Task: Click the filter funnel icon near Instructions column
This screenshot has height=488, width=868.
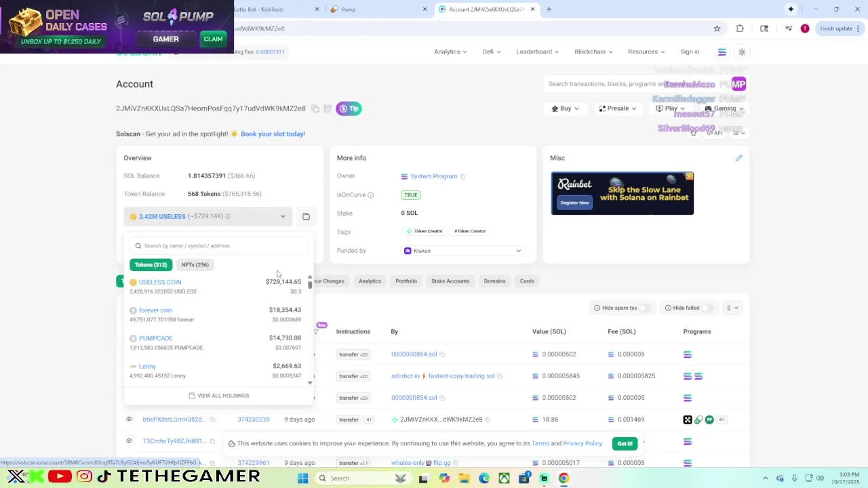Action: click(315, 331)
